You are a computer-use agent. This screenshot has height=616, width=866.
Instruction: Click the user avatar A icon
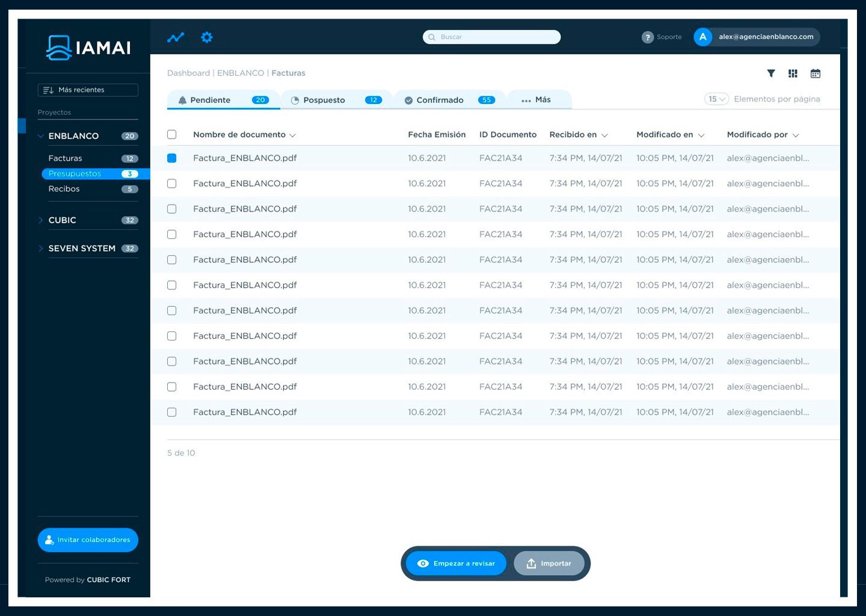click(702, 37)
